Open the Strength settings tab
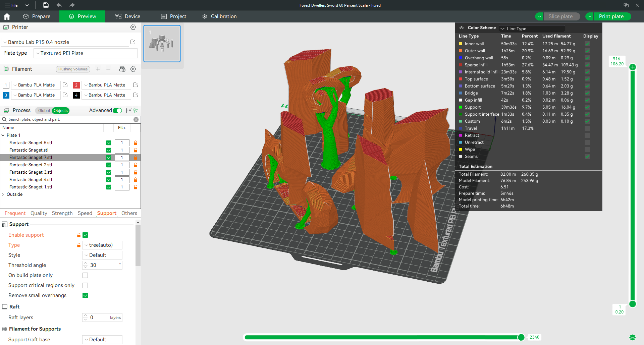 click(x=62, y=213)
